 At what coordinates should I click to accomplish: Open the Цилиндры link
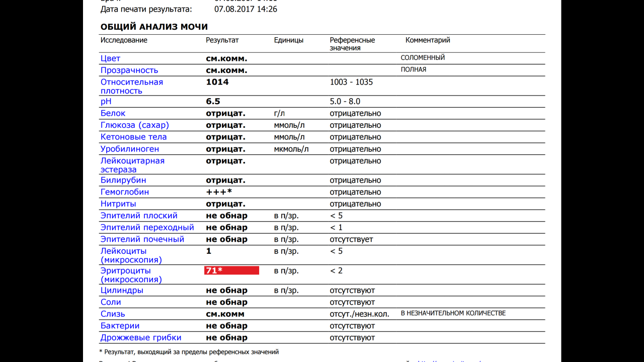pos(122,291)
